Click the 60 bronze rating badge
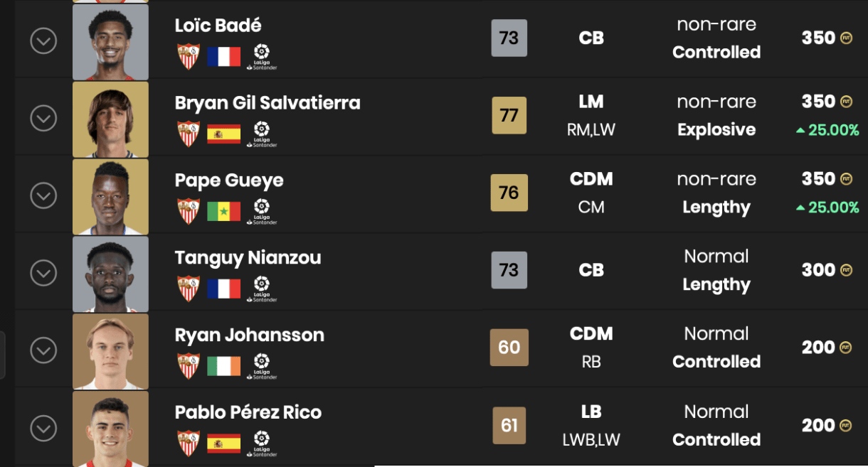 [x=509, y=348]
